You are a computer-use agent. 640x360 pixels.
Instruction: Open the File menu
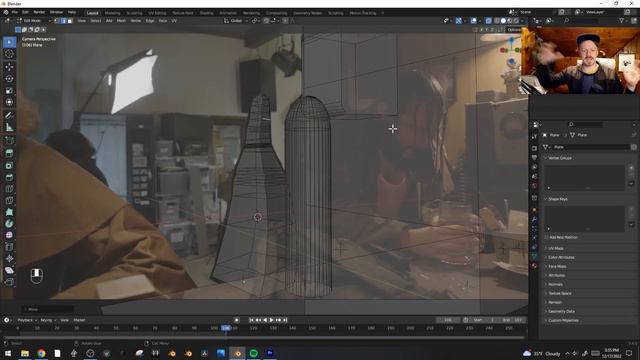(x=15, y=13)
